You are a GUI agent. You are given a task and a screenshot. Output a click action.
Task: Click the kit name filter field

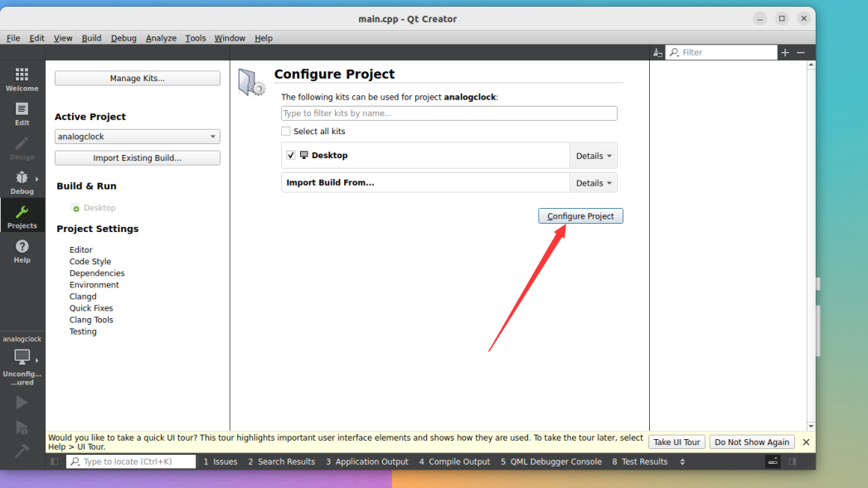click(449, 114)
